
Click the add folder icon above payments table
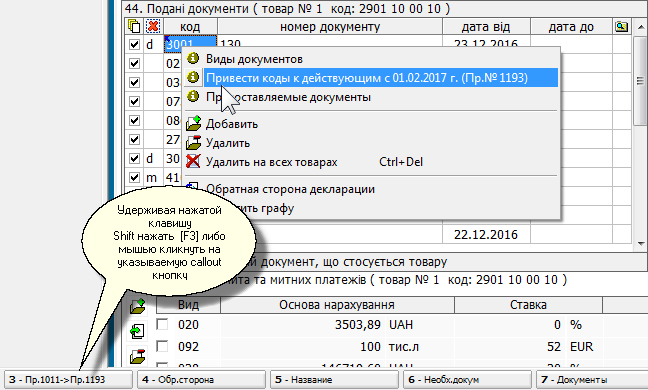click(x=137, y=307)
